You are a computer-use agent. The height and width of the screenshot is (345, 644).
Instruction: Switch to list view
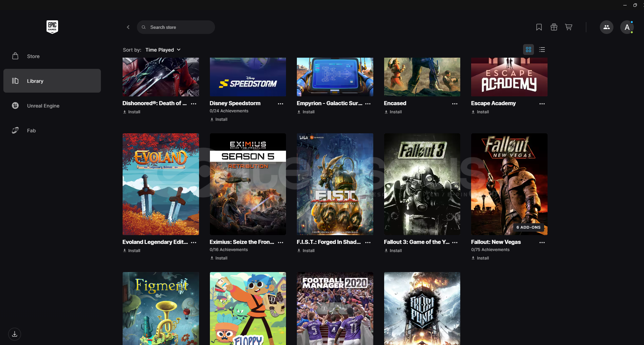(542, 50)
